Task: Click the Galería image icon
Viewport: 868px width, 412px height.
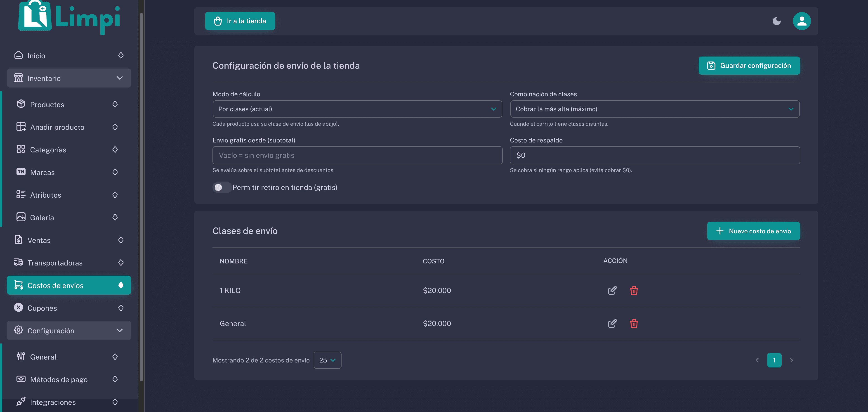Action: [x=21, y=217]
